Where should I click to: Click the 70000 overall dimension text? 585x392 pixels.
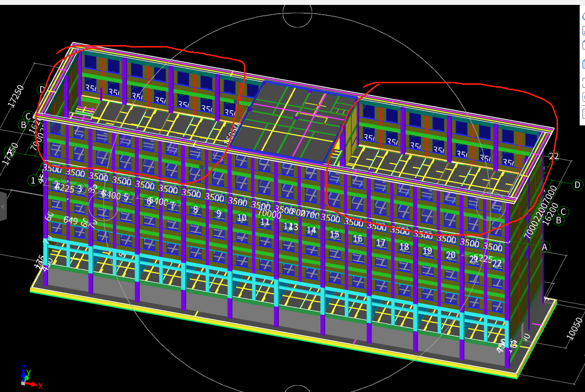pos(269,214)
